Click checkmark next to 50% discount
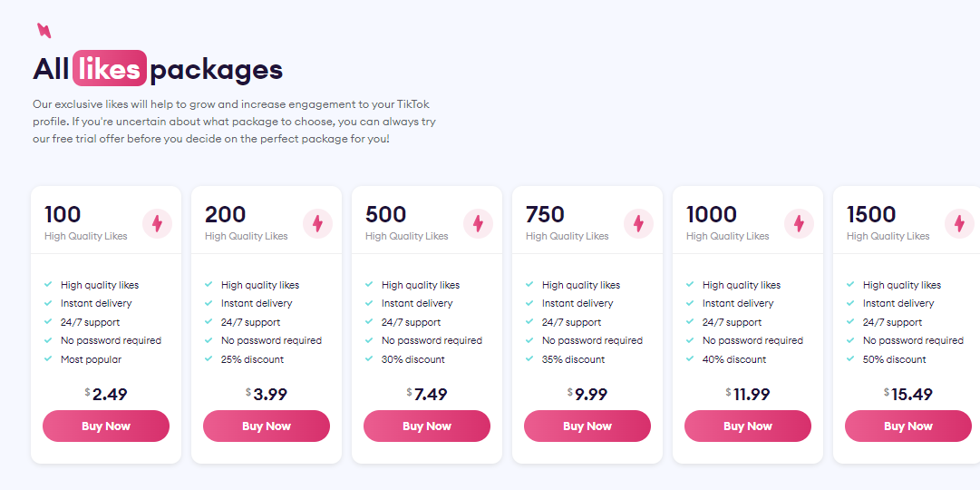 click(x=850, y=359)
